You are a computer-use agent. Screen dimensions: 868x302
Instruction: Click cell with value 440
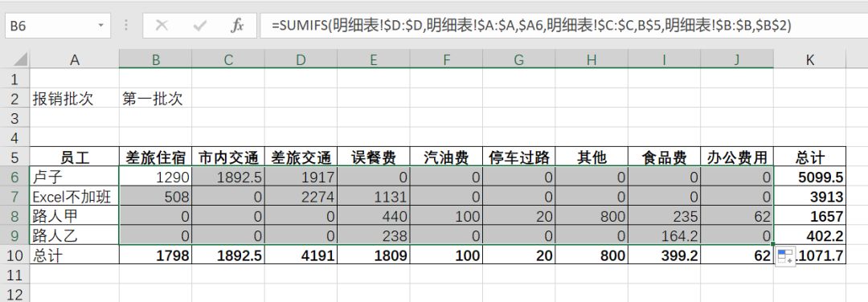(373, 216)
